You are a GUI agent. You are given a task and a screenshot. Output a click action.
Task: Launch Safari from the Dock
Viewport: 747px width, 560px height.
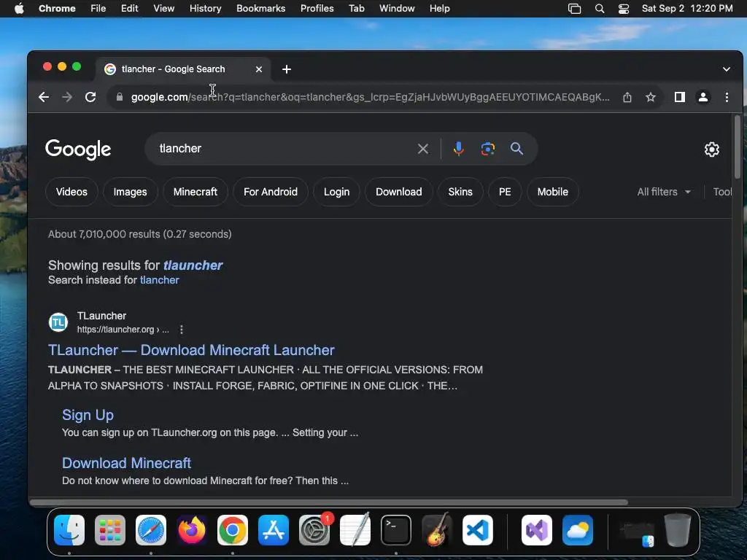(151, 530)
